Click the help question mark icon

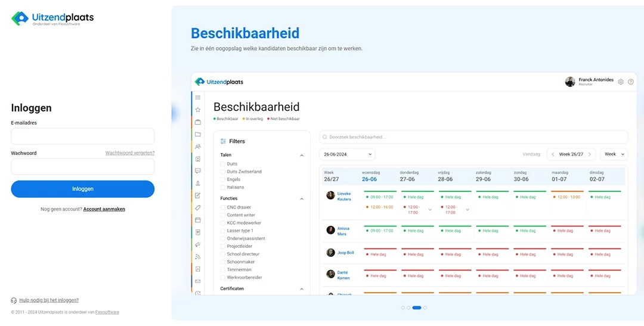coord(631,82)
